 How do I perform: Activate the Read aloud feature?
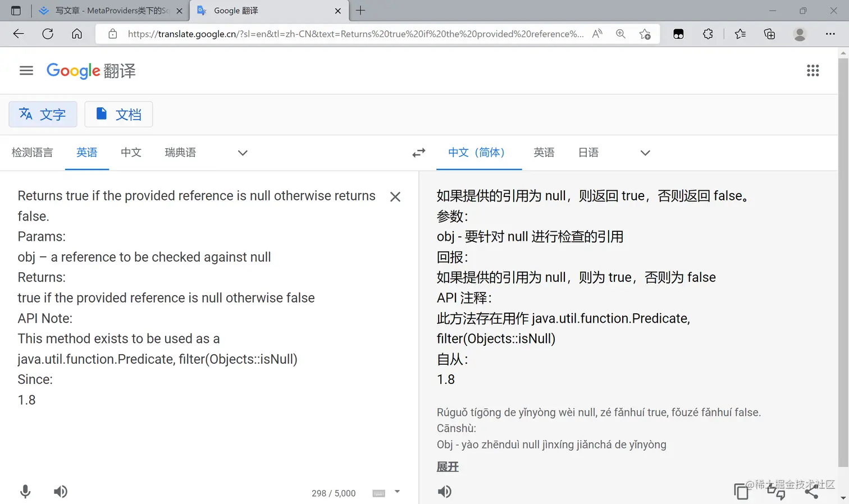click(x=597, y=34)
